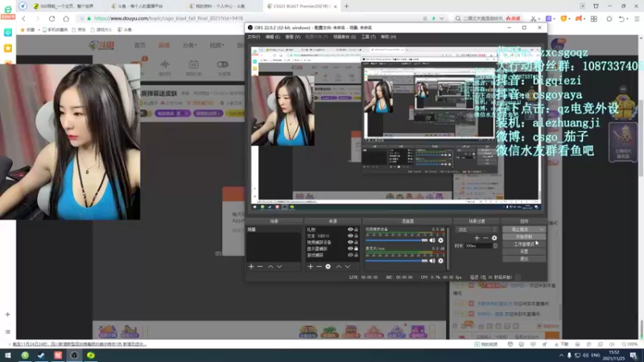Screen dimensions: 644x362
Task: Click the Douyu 直播 live link
Action: (164, 45)
